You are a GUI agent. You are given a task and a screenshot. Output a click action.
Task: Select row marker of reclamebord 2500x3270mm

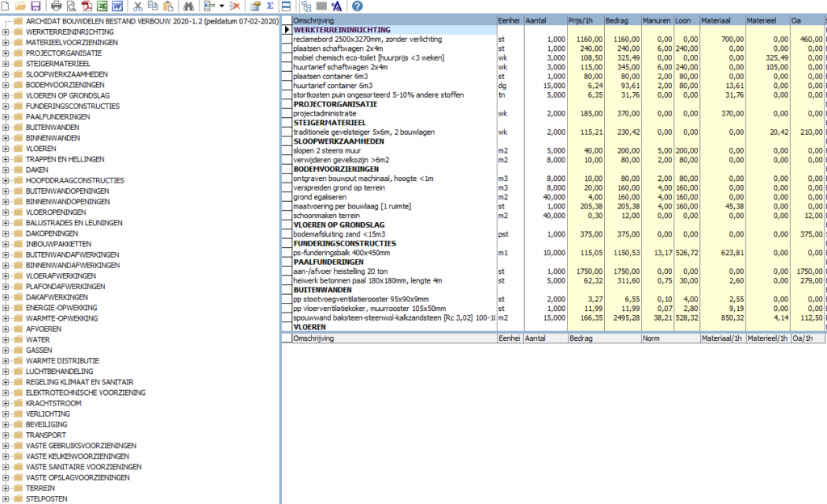(x=287, y=39)
